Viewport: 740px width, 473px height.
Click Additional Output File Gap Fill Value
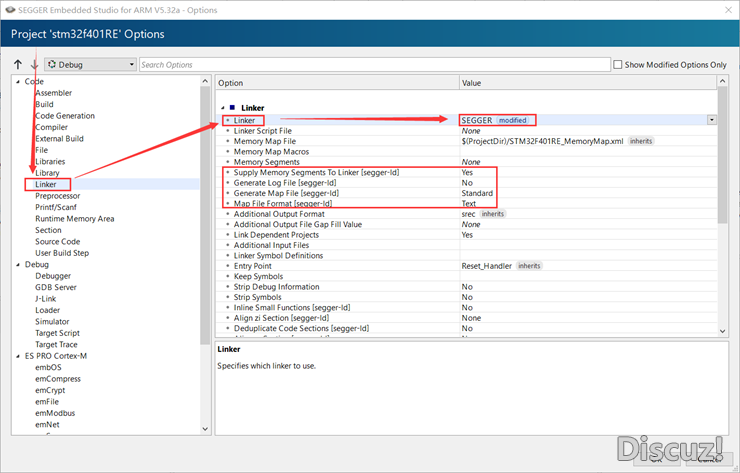[297, 224]
